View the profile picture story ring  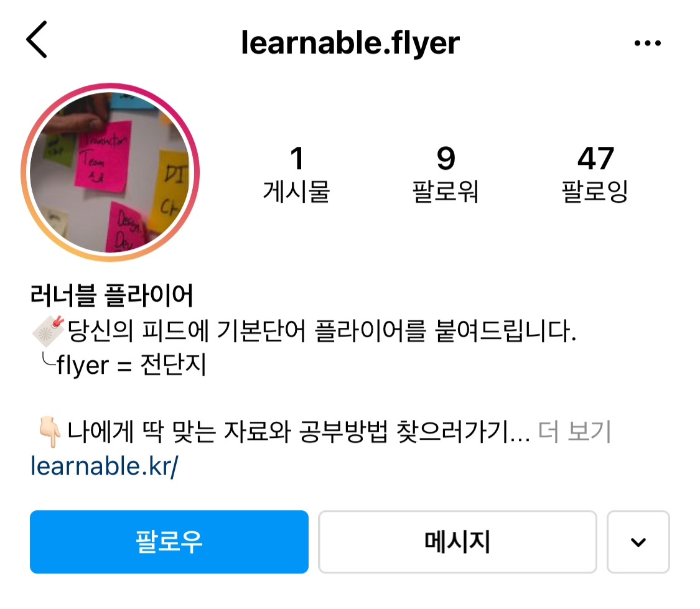tap(110, 172)
